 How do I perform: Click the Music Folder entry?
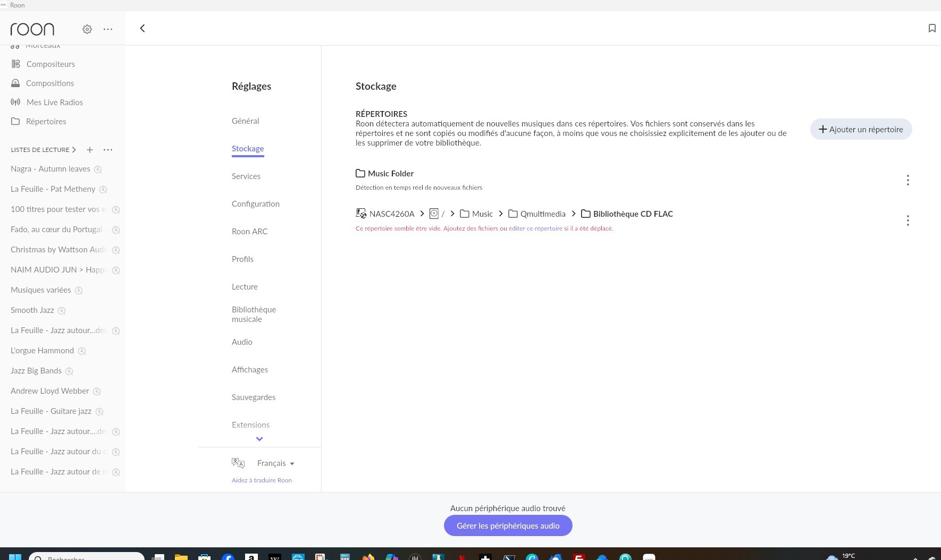385,173
